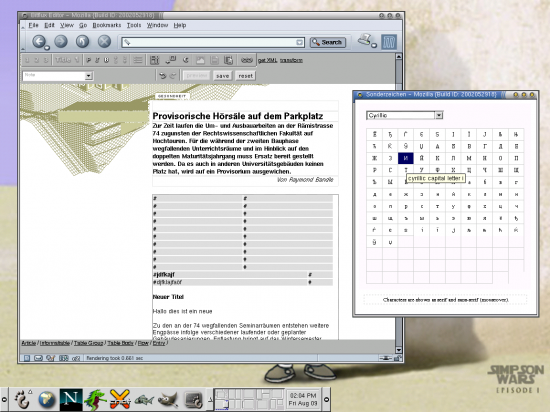Click the browser Back arrow button
This screenshot has height=412, width=550.
pos(39,42)
